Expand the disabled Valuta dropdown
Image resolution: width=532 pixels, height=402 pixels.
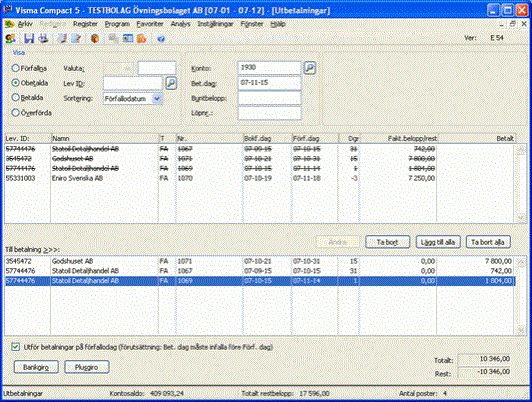pos(128,68)
